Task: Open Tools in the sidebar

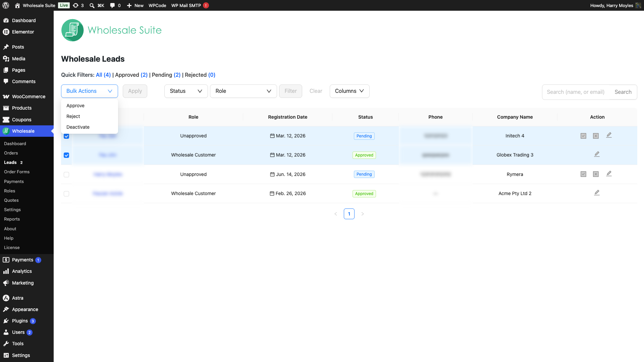Action: pos(27,344)
